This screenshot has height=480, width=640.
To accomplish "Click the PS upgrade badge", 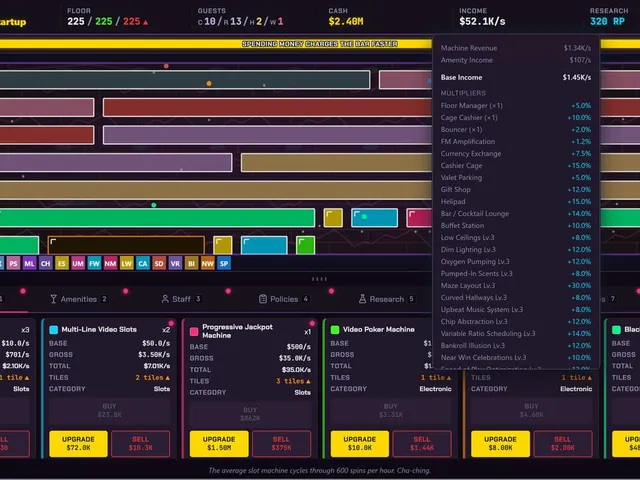I will tap(13, 263).
